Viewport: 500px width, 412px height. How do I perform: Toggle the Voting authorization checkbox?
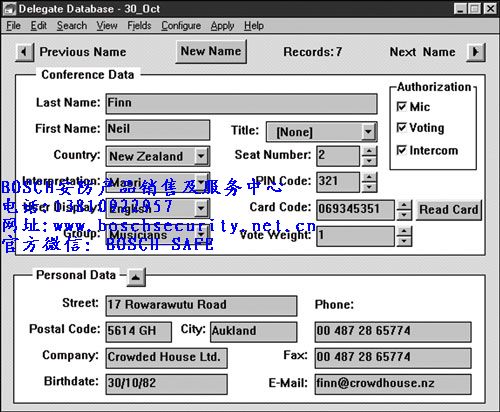(401, 128)
